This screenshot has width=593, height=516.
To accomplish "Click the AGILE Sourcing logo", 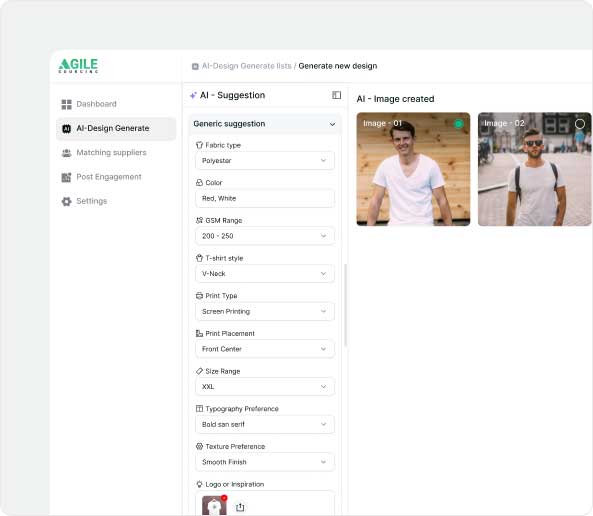I will point(78,65).
